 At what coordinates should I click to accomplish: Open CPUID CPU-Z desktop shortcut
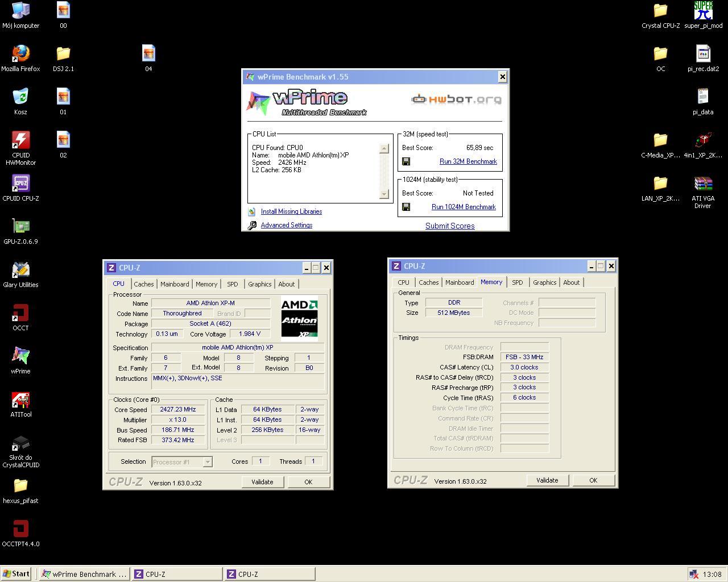click(x=20, y=188)
